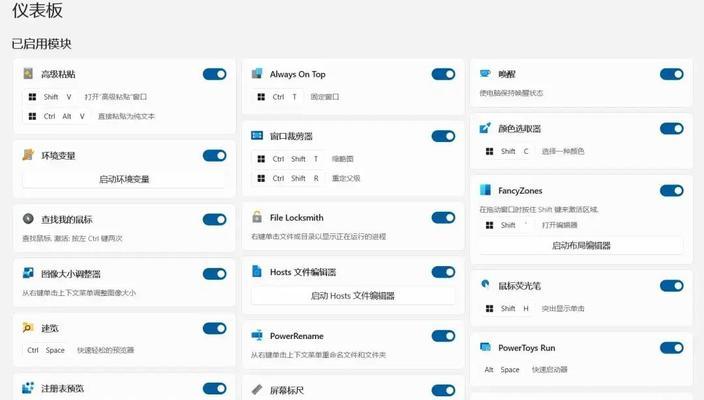
Task: Click the Awake (唤醒) coffee cup icon
Action: tap(485, 73)
